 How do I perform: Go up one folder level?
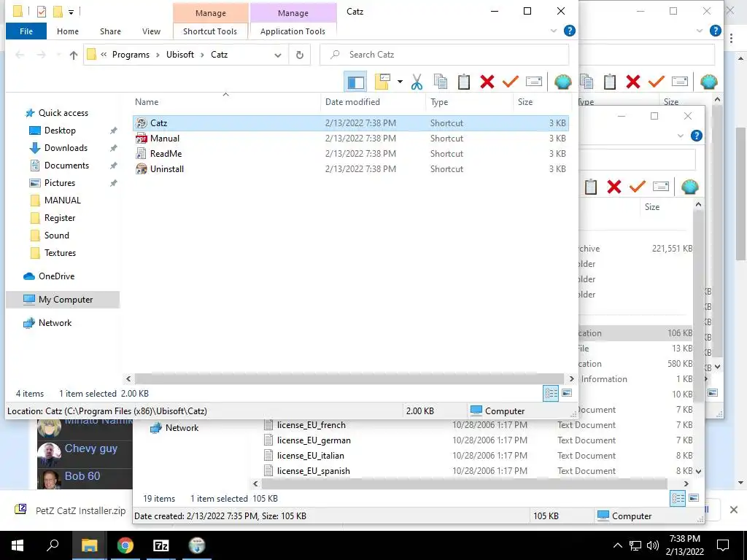tap(74, 55)
